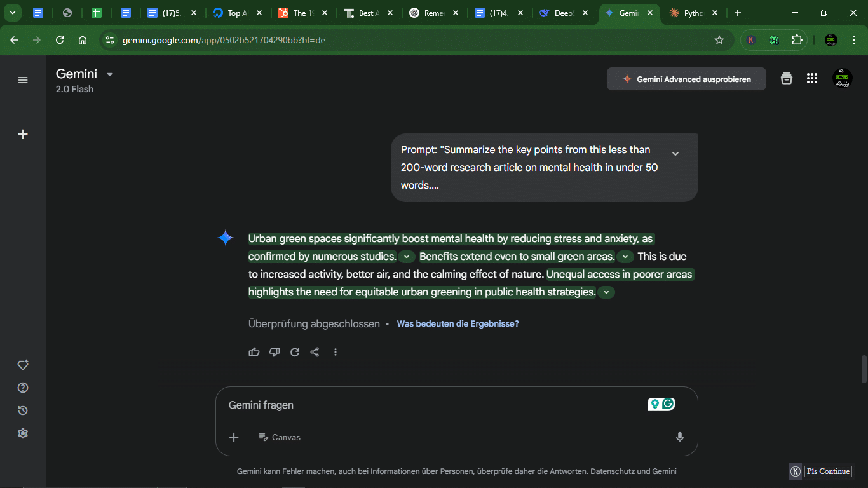
Task: Add attachment with plus in prompt box
Action: pyautogui.click(x=234, y=437)
